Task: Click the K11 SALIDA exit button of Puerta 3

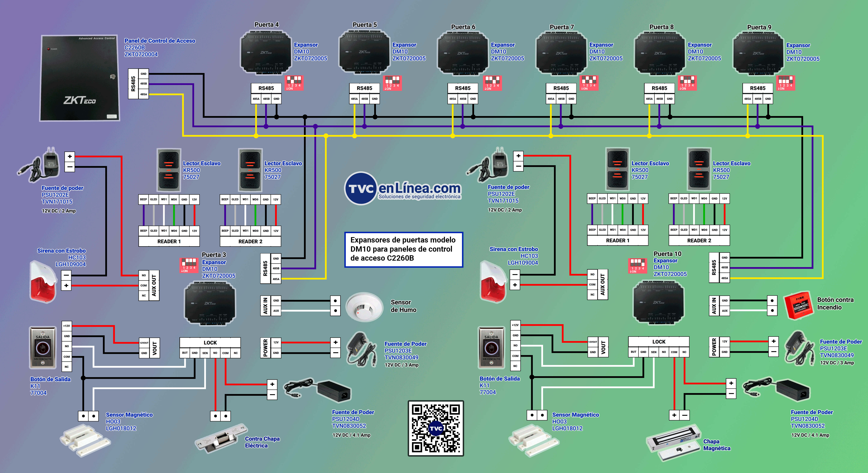Action: [43, 348]
